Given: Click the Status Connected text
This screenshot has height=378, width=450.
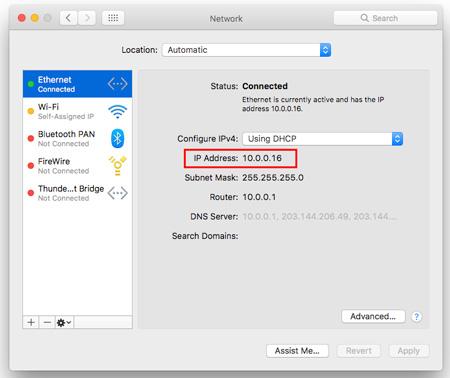Looking at the screenshot, I should pos(265,86).
